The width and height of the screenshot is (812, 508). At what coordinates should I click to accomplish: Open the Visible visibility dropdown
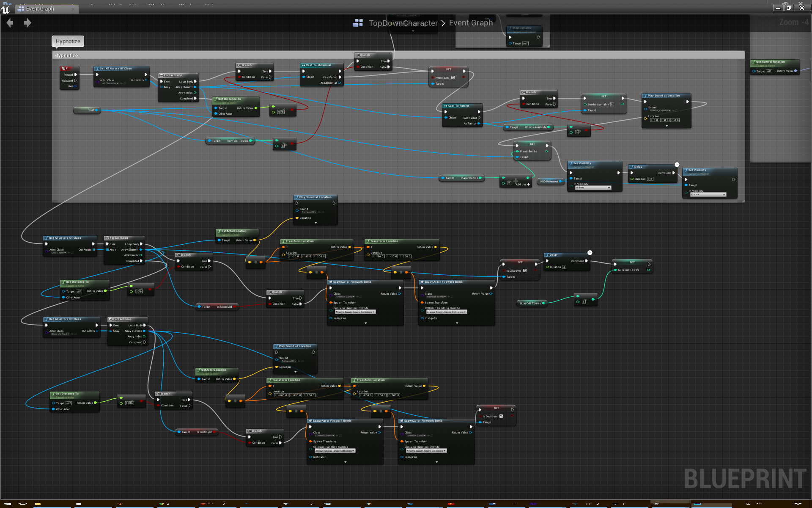click(708, 194)
